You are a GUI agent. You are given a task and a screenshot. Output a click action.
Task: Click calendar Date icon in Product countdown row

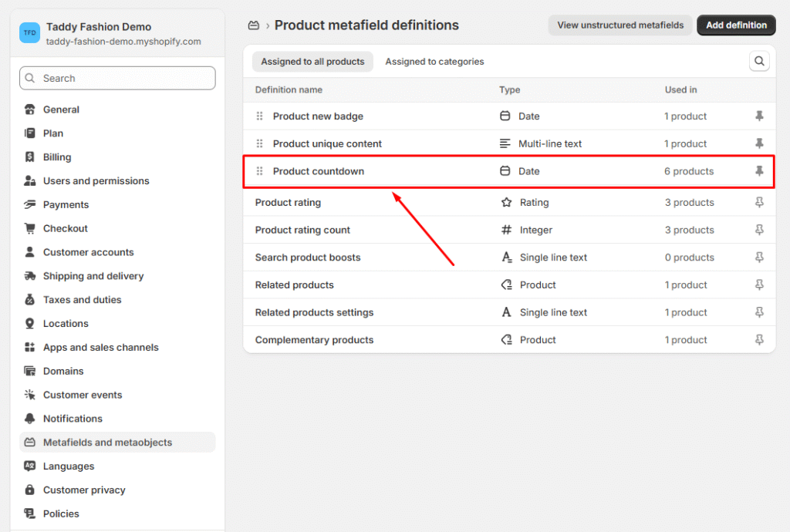[505, 171]
